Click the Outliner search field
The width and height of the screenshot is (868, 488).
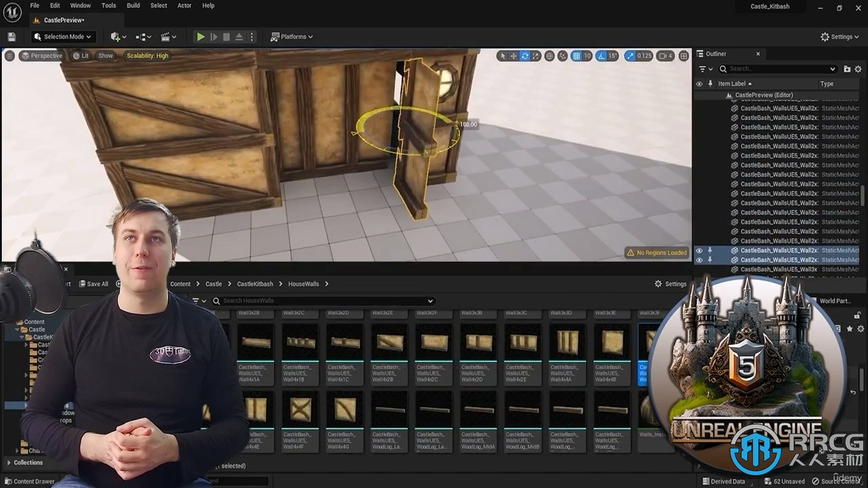click(x=778, y=68)
